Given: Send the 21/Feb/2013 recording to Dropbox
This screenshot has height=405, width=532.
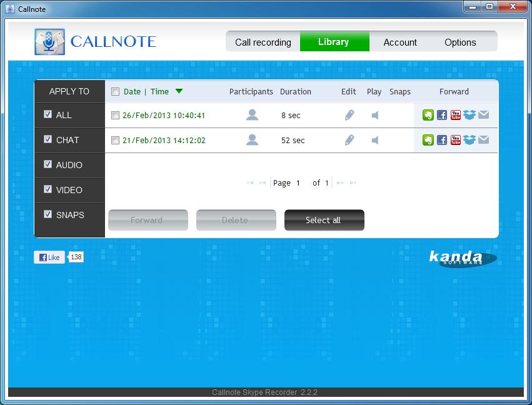Looking at the screenshot, I should coord(469,140).
